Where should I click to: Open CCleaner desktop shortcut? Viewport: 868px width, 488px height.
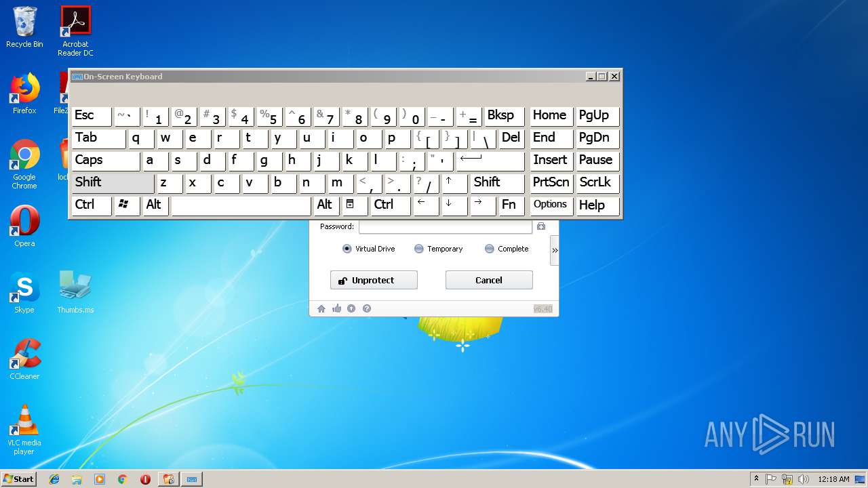click(24, 359)
